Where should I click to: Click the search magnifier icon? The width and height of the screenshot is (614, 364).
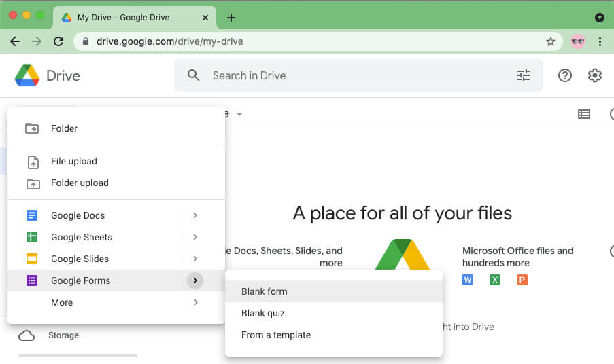[193, 75]
